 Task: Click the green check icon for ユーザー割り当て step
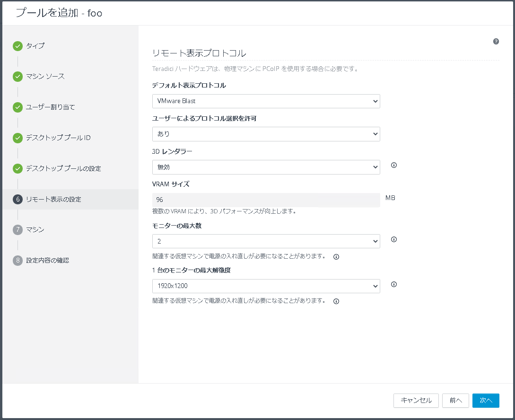pos(18,107)
